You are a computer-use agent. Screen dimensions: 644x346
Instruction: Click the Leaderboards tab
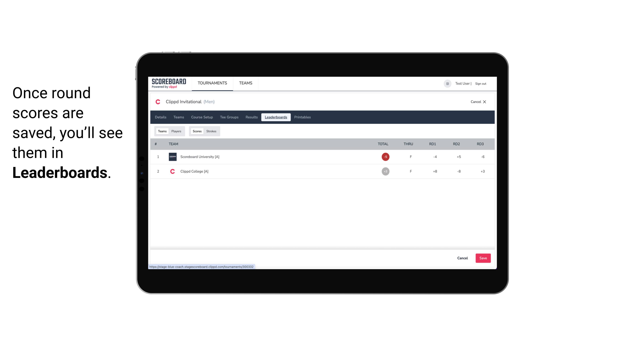pyautogui.click(x=276, y=117)
